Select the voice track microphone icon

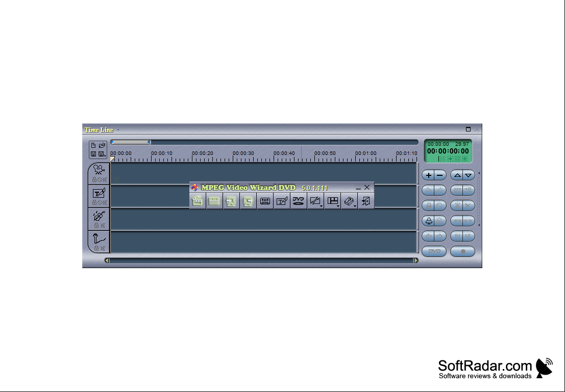click(99, 239)
